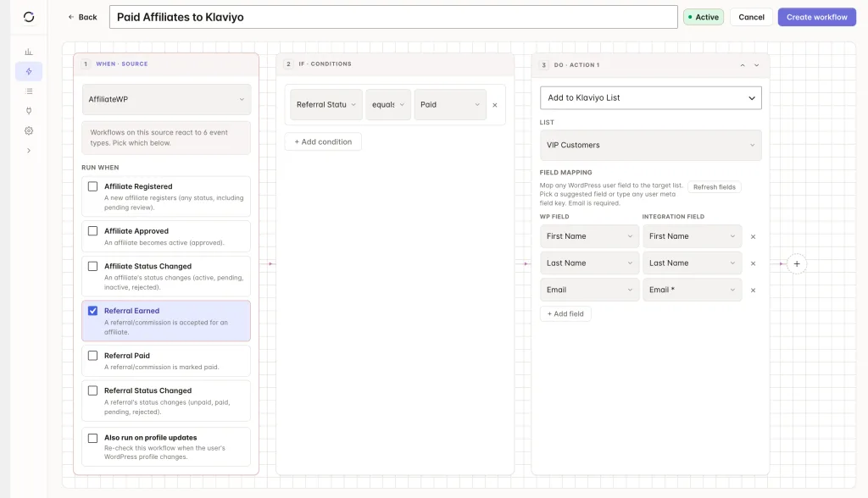The height and width of the screenshot is (498, 868).
Task: Open the Last Name integration field dropdown
Action: coord(692,263)
